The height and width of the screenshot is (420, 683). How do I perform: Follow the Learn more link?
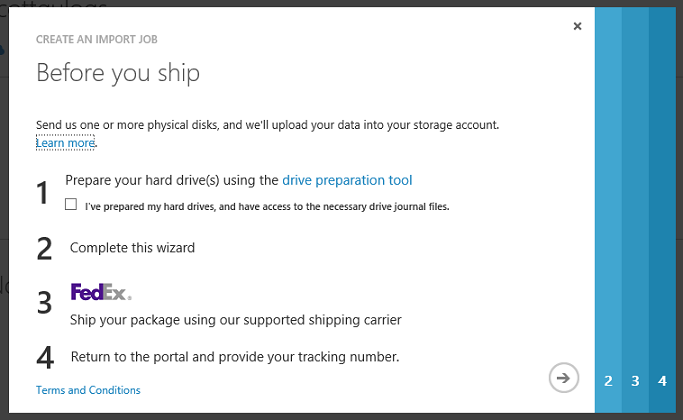65,143
